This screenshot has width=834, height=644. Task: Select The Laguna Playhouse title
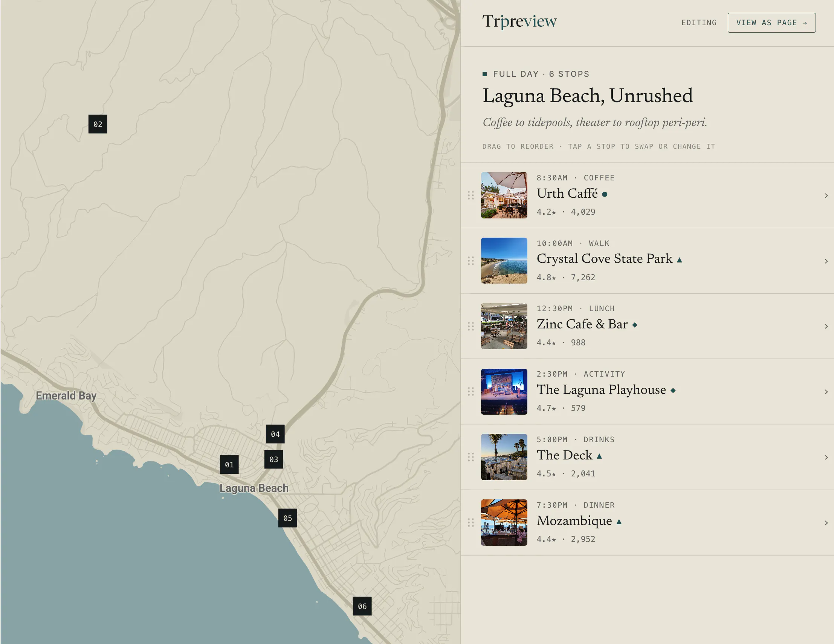[x=601, y=390]
